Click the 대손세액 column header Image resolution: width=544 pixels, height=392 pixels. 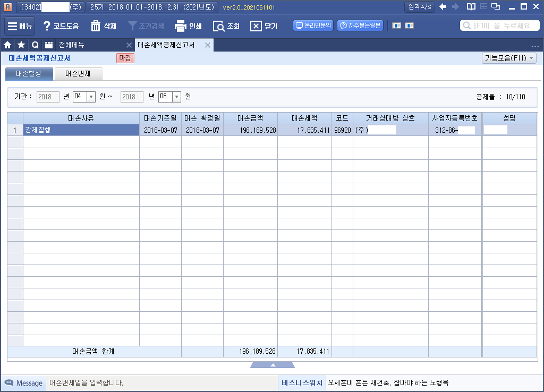[304, 118]
